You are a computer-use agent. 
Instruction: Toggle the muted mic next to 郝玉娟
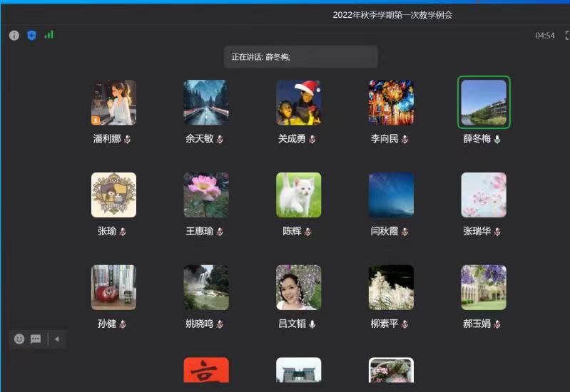pos(497,324)
